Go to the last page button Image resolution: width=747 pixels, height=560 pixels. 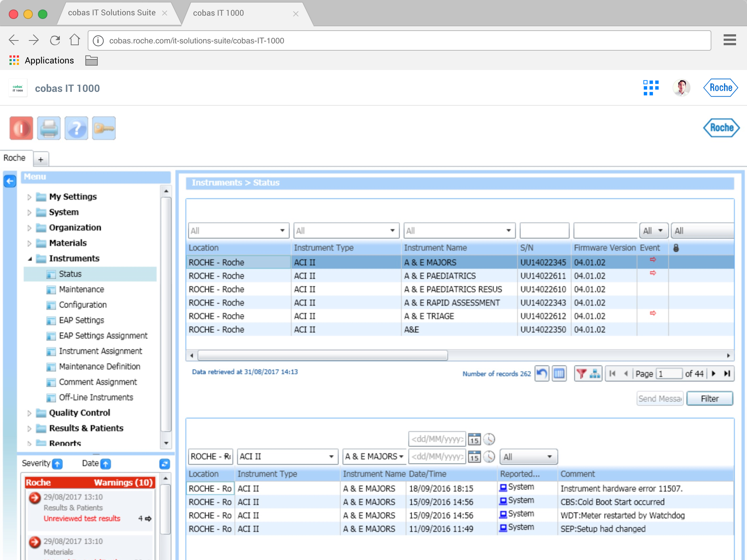click(x=727, y=373)
